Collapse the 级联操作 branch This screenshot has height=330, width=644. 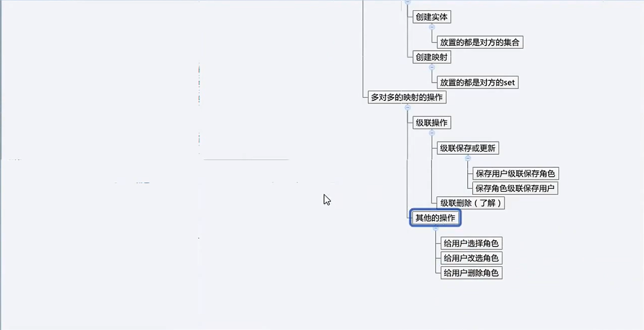[x=432, y=133]
